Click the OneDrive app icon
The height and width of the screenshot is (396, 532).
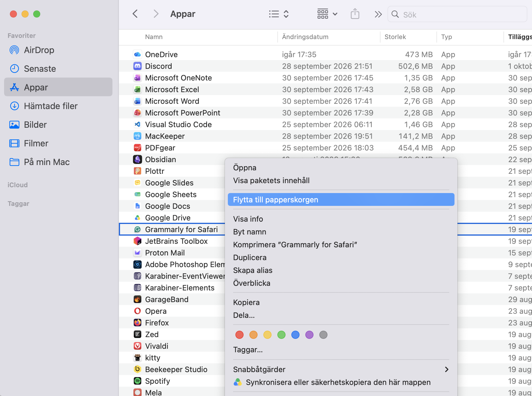[x=138, y=55]
